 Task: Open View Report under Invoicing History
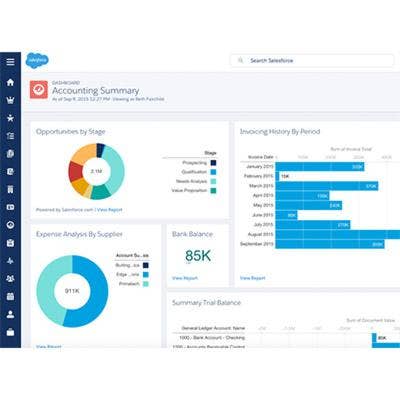pyautogui.click(x=253, y=278)
